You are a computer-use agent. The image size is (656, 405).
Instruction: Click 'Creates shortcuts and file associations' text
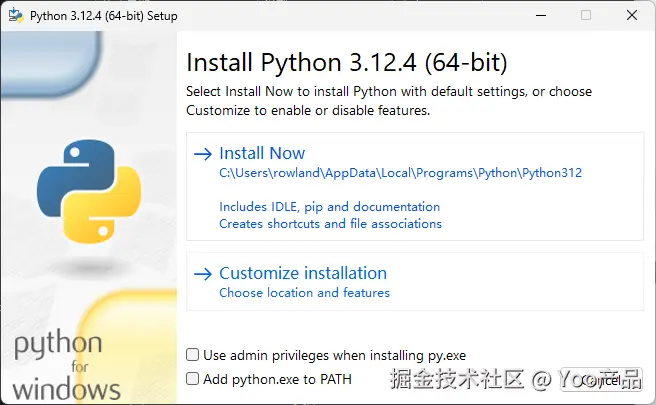[330, 224]
